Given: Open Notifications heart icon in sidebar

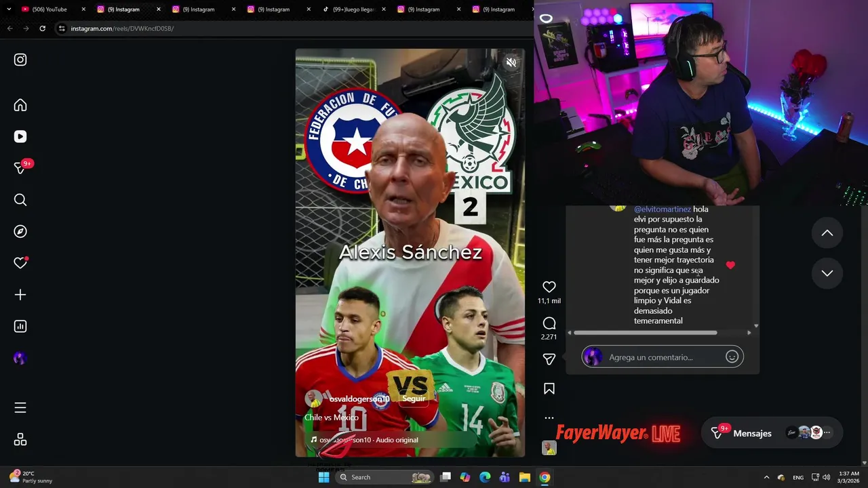Looking at the screenshot, I should coord(20,263).
